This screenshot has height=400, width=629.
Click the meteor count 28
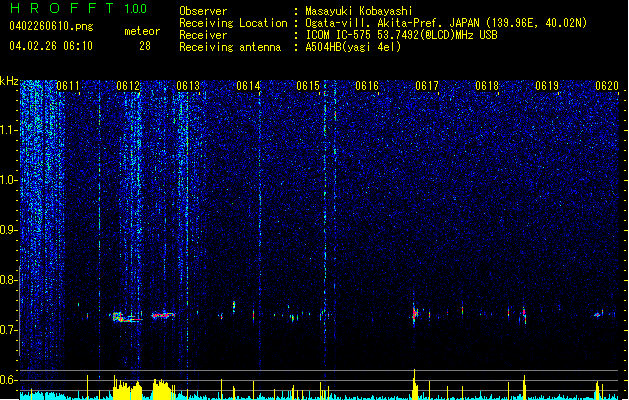(x=145, y=46)
